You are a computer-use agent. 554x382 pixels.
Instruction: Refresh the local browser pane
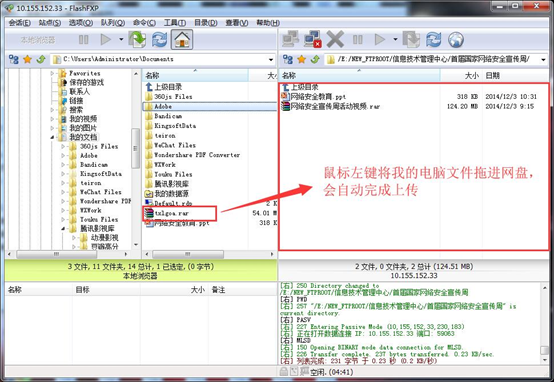click(159, 39)
